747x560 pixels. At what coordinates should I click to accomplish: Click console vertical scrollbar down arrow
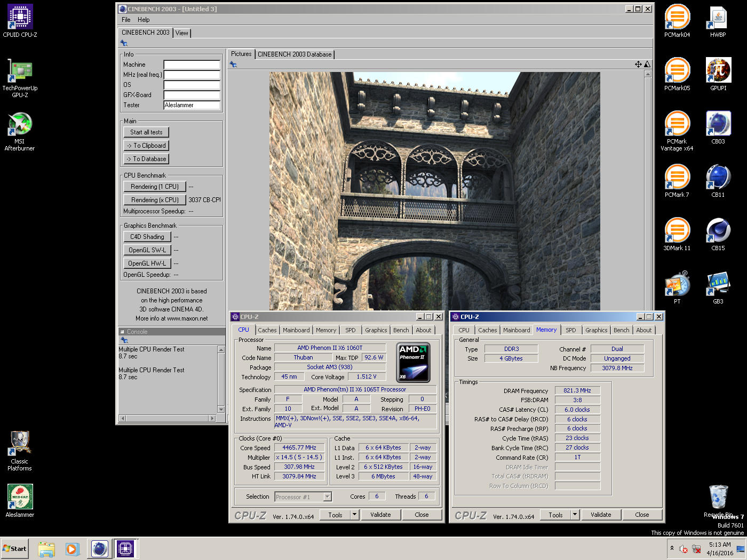click(x=221, y=410)
